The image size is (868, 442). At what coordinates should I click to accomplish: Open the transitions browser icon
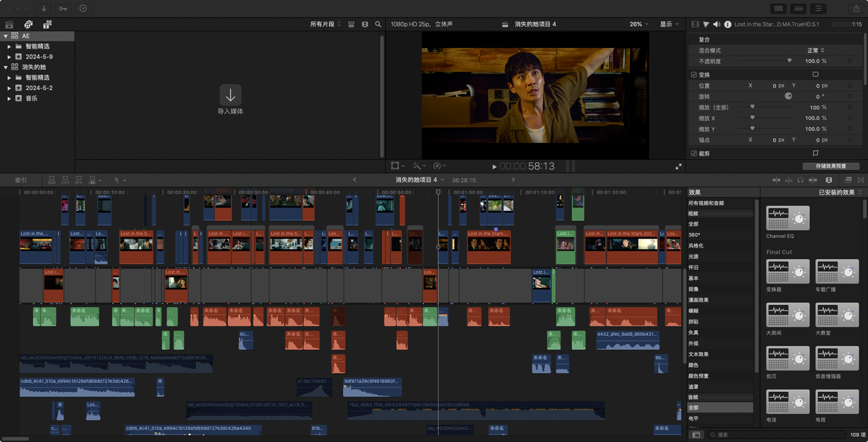(x=861, y=180)
